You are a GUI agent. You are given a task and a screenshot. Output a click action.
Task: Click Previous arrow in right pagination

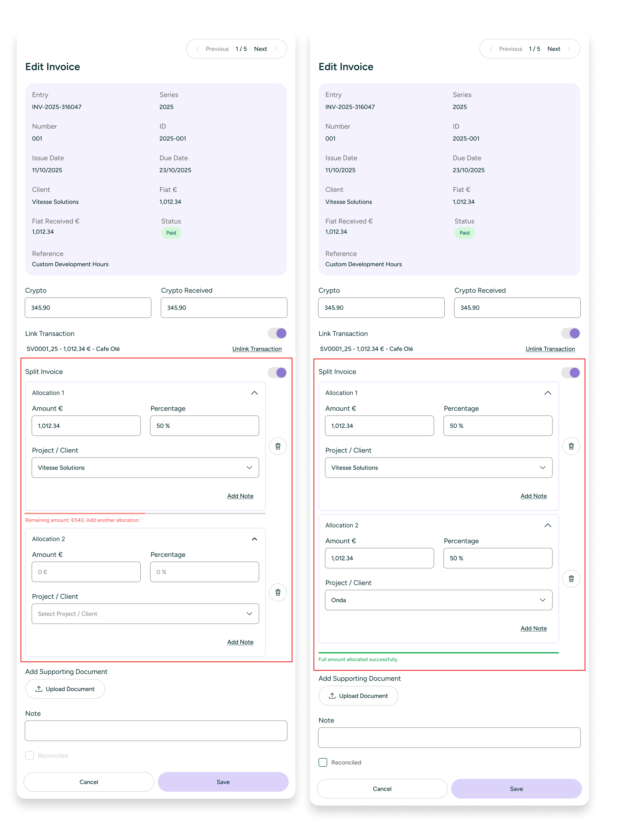point(491,49)
